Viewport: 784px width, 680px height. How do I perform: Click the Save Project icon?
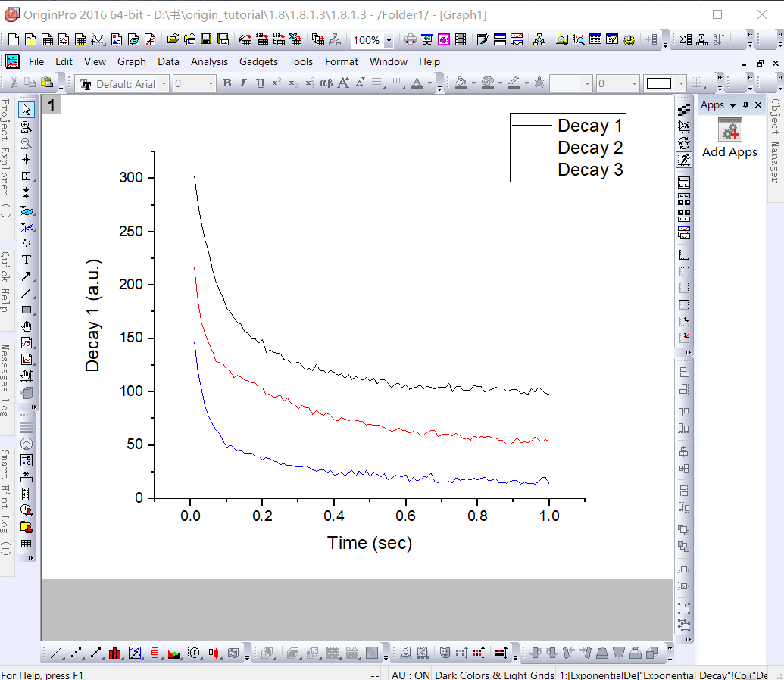[206, 39]
